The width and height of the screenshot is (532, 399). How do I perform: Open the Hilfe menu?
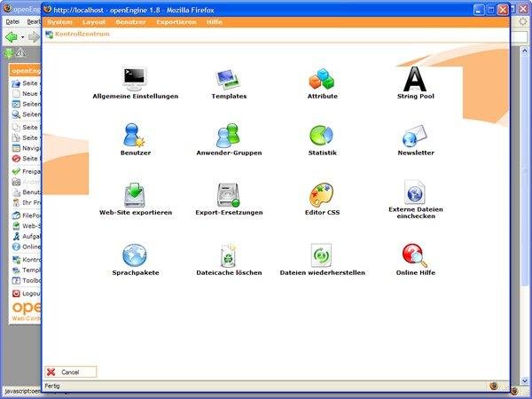214,22
